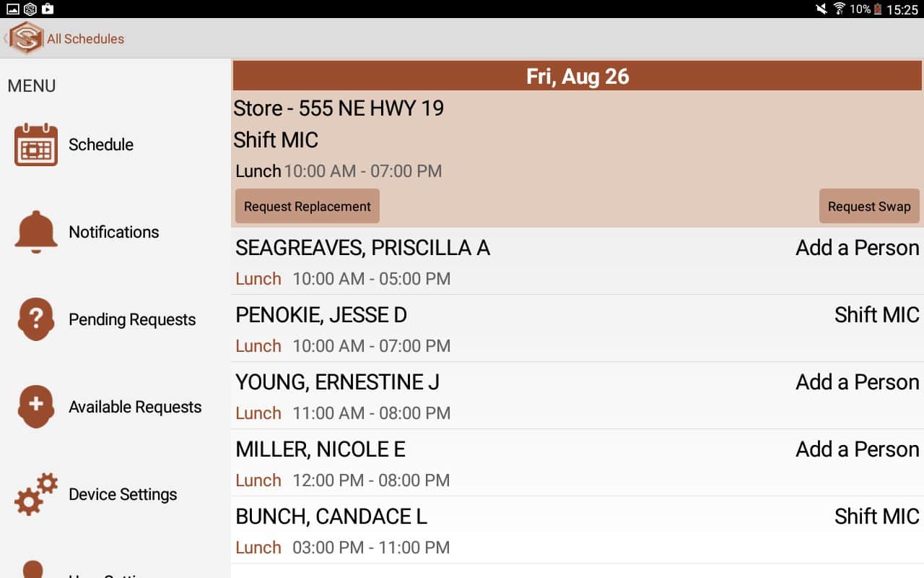This screenshot has height=578, width=924.
Task: Tap the app logo beside All Schedules
Action: 27,38
